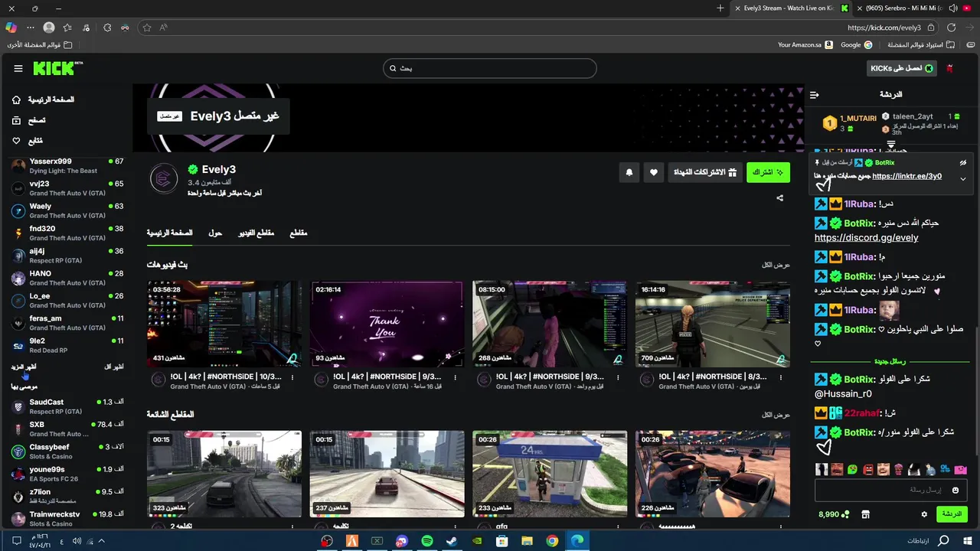This screenshot has height=551, width=980.
Task: Open the Kick hamburger menu
Action: coord(18,69)
